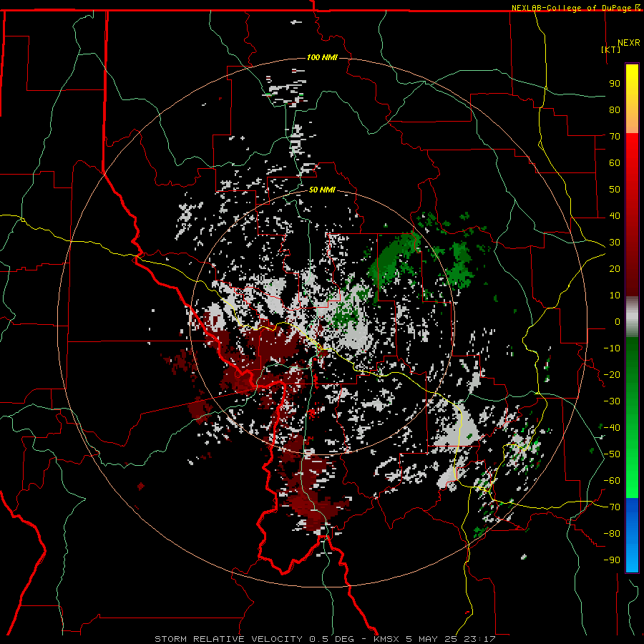Click the 20 value on the velocity scale

(615, 269)
